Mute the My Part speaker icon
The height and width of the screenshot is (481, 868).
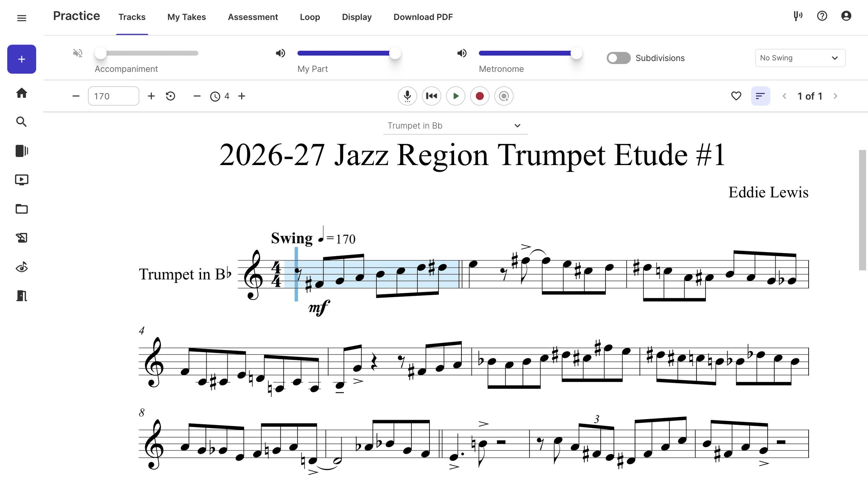281,53
